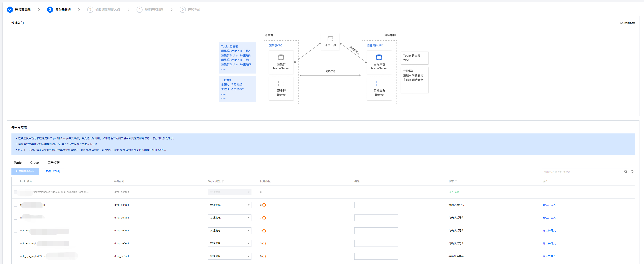Click the Topic 类型 filter icon
This screenshot has width=644, height=264.
223,181
